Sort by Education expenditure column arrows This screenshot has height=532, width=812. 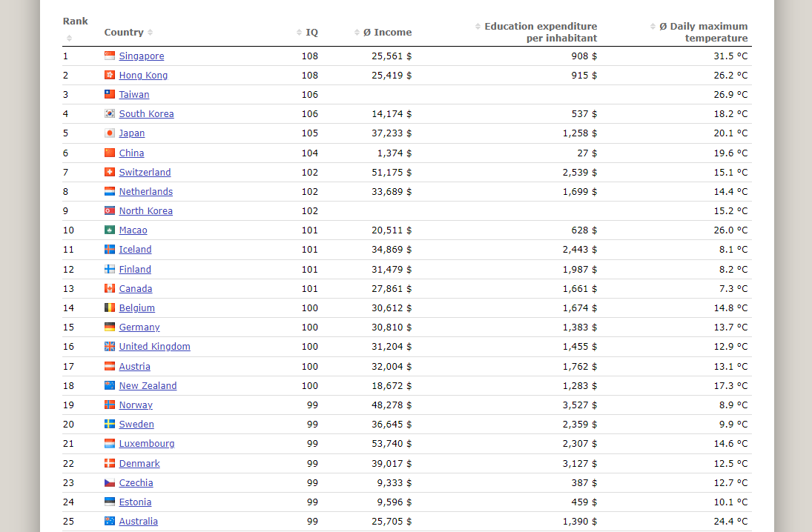point(478,26)
